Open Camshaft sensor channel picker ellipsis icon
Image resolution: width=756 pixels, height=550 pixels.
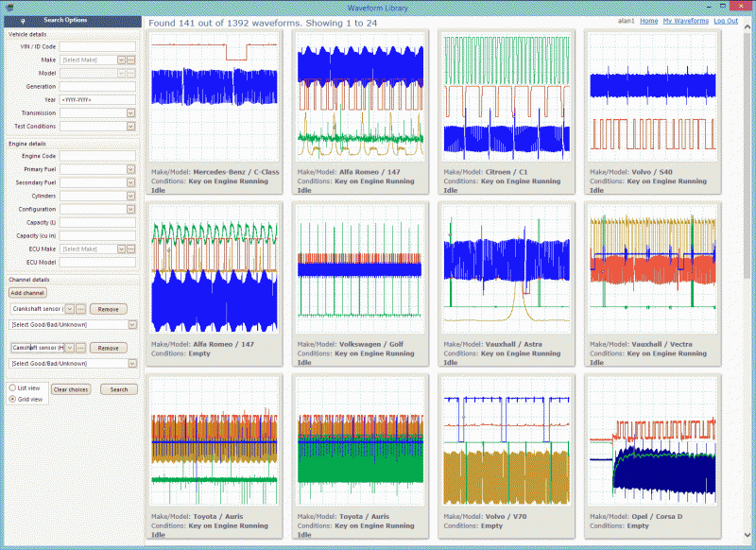[79, 348]
